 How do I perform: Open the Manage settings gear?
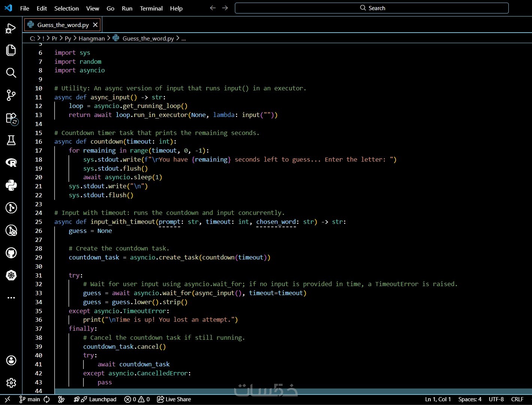point(11,383)
